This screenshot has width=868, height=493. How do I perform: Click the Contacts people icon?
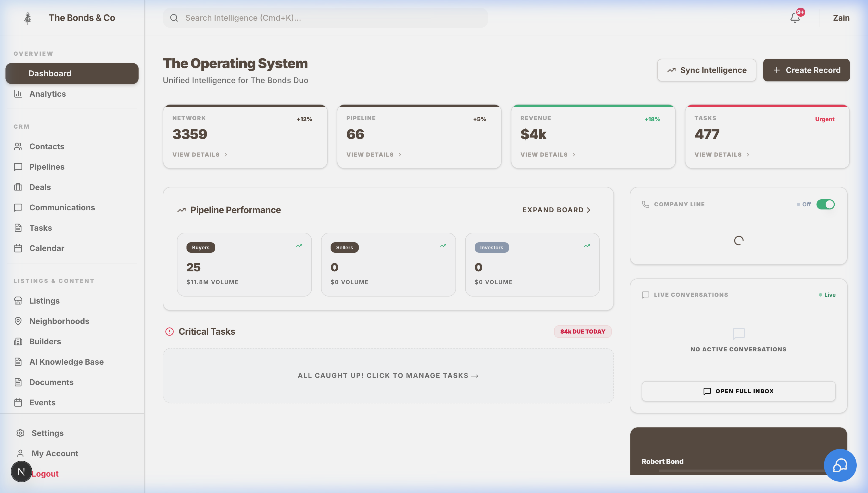click(x=18, y=146)
